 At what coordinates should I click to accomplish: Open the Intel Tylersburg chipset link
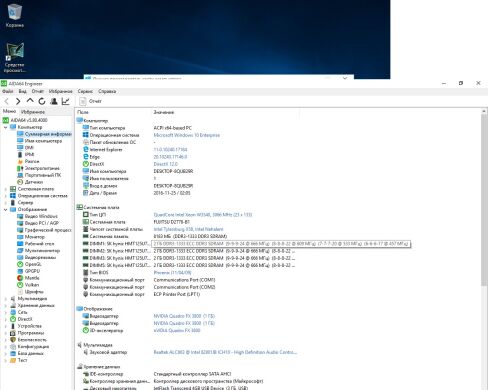click(188, 229)
